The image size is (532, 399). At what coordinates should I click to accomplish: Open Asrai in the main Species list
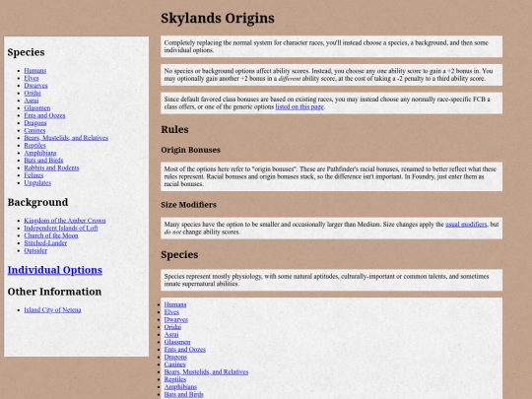pos(171,334)
